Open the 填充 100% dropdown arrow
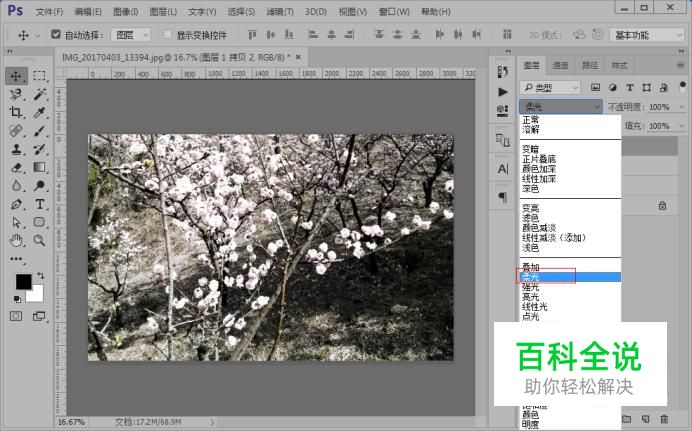Screen dimensions: 692x431 tap(682, 126)
